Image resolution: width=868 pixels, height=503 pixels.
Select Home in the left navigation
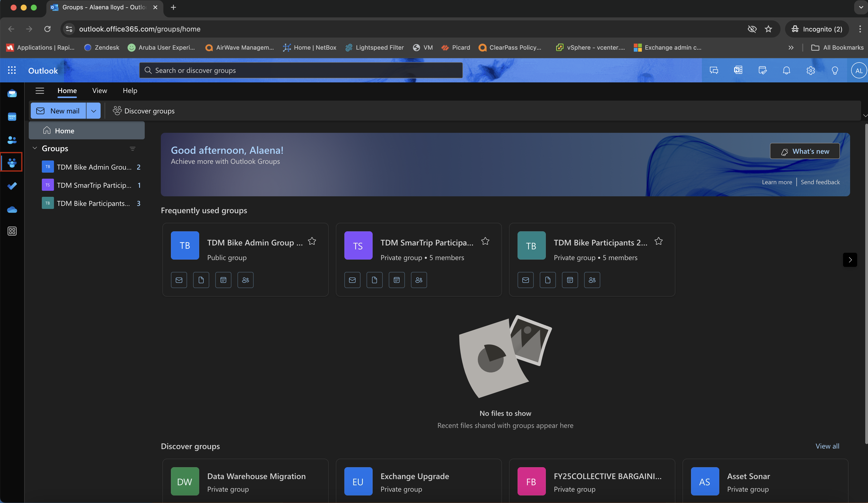click(86, 131)
